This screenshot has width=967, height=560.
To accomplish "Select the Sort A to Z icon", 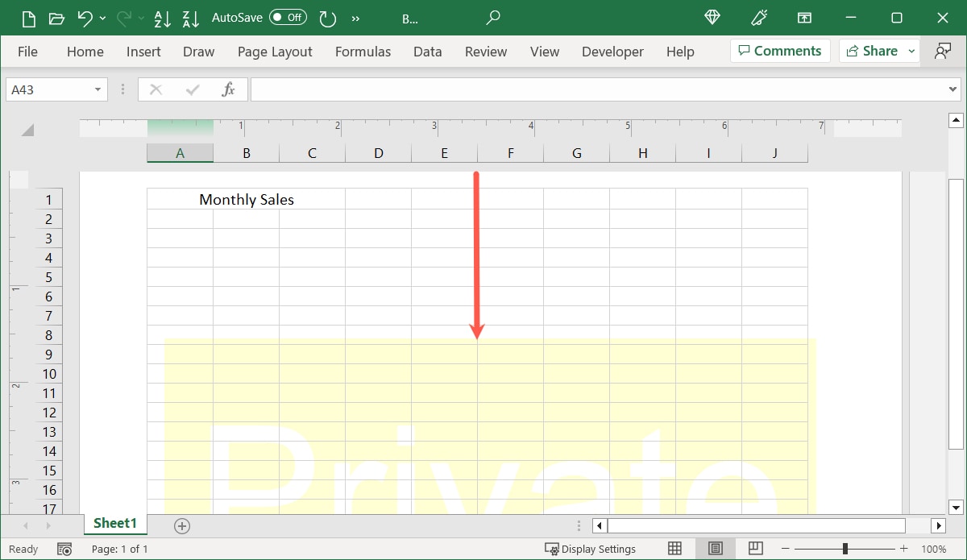I will (163, 18).
